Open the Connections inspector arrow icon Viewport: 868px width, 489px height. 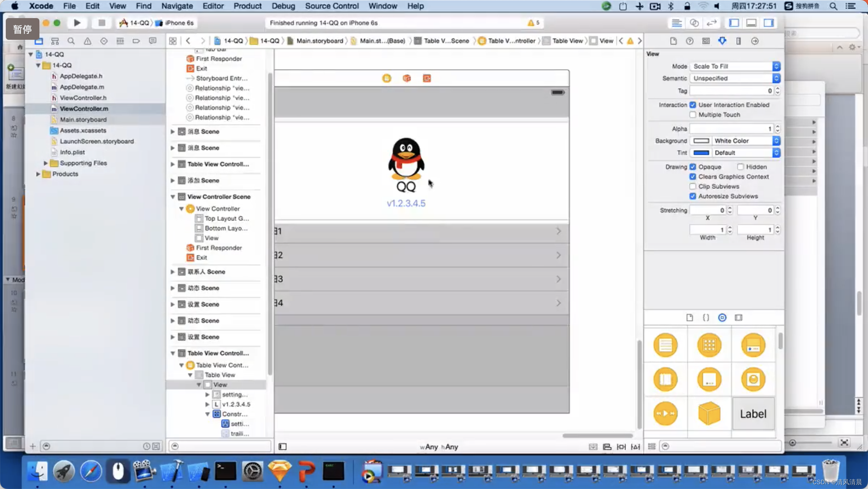pos(755,41)
